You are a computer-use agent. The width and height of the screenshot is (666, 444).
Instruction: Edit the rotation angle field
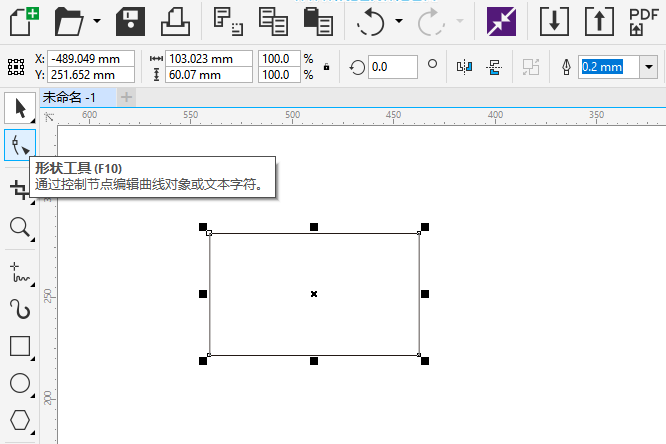[392, 67]
